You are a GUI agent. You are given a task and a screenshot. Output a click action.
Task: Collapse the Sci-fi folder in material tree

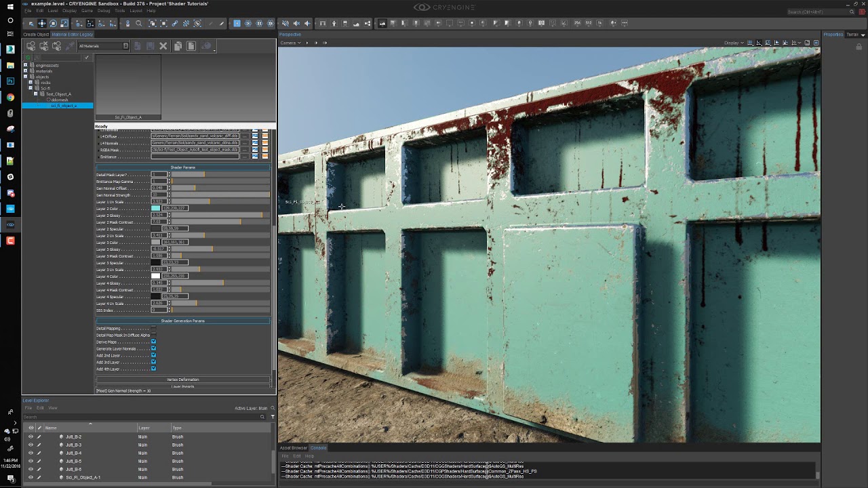pyautogui.click(x=31, y=88)
